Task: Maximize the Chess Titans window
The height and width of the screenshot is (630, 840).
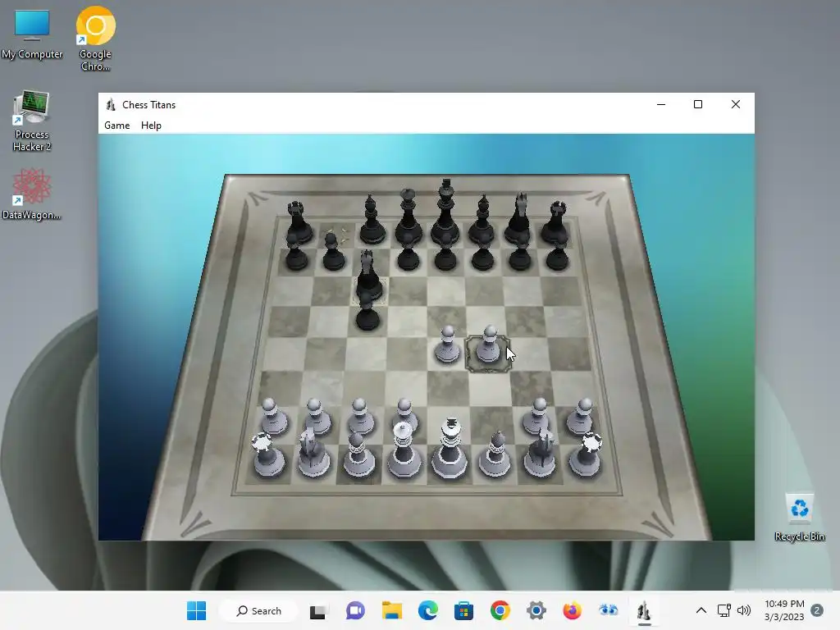Action: 698,104
